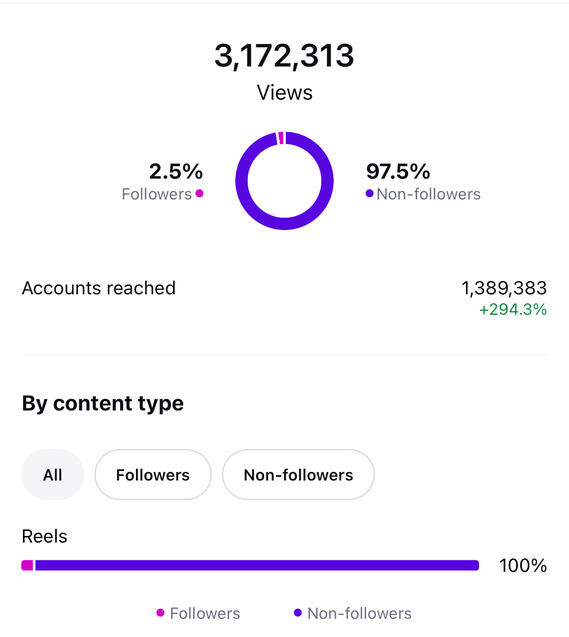
Task: Select the Followers filter chip
Action: click(153, 474)
